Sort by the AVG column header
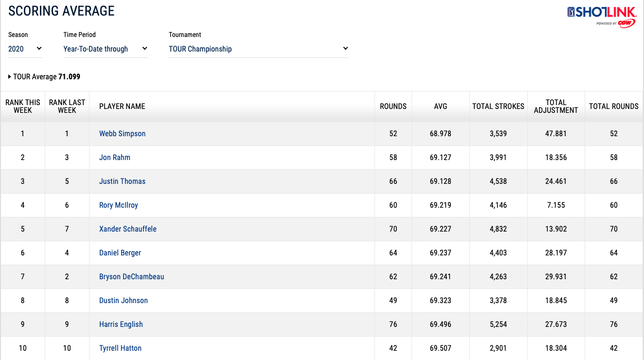The height and width of the screenshot is (360, 644). click(x=441, y=107)
